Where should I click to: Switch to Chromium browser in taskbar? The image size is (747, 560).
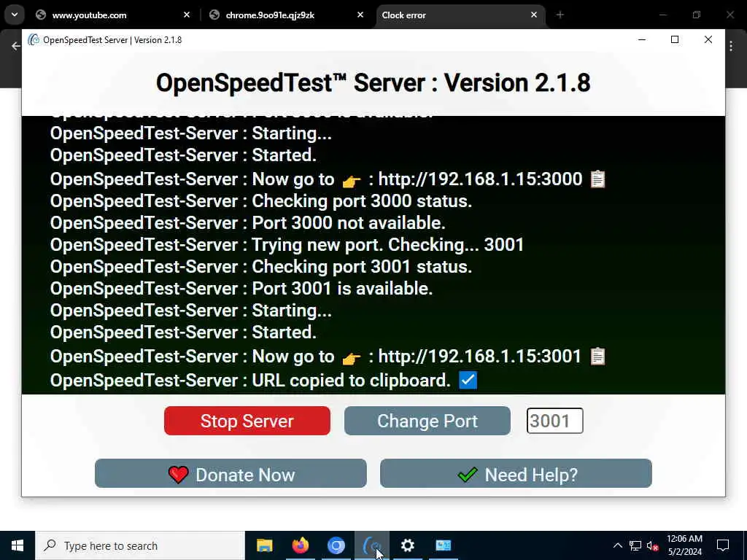coord(336,545)
